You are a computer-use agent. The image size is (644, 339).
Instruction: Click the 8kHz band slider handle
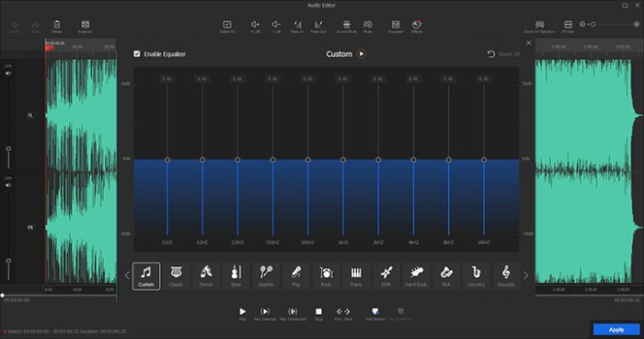(449, 159)
